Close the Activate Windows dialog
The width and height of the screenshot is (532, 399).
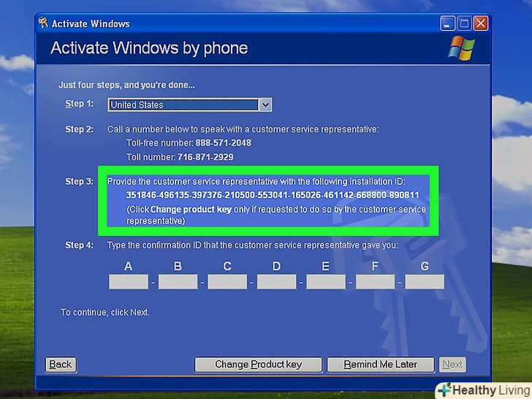coord(480,23)
